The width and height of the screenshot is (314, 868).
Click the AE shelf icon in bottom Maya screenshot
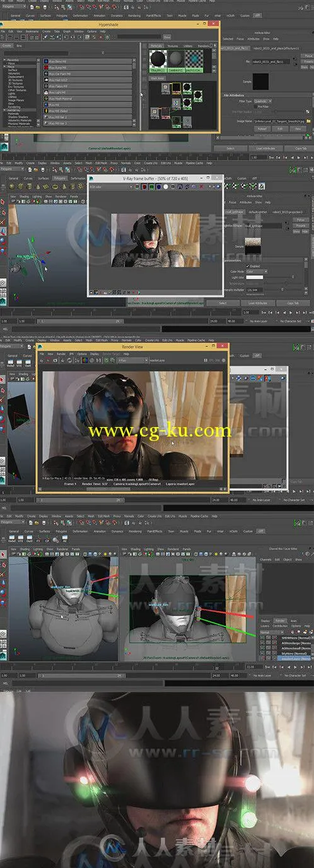point(64,538)
